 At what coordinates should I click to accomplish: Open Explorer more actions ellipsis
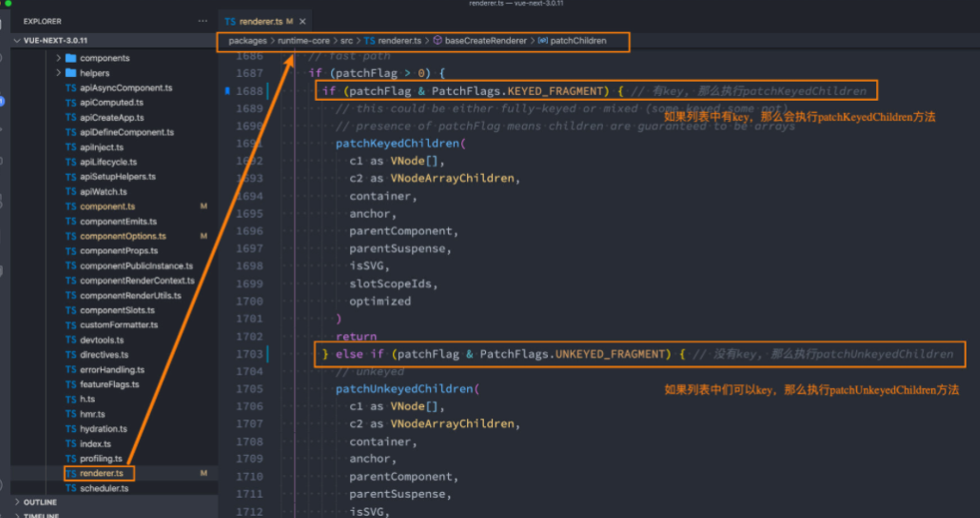[x=203, y=21]
